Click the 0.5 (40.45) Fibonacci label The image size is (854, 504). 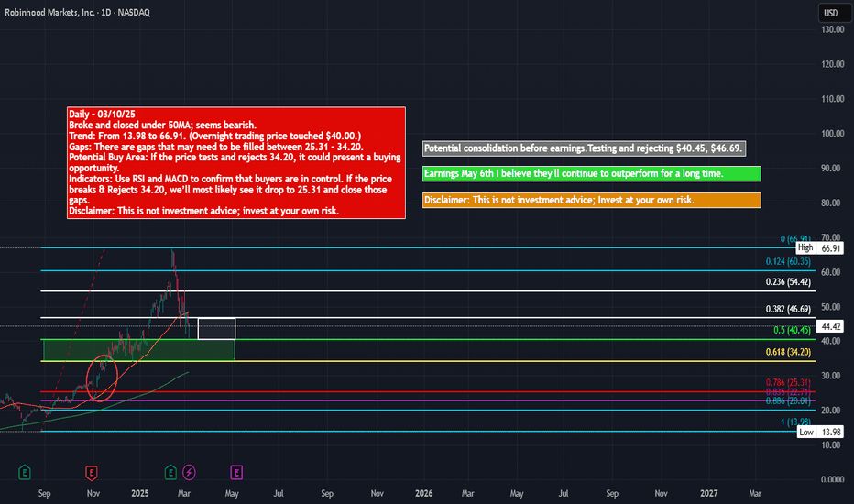pyautogui.click(x=792, y=330)
